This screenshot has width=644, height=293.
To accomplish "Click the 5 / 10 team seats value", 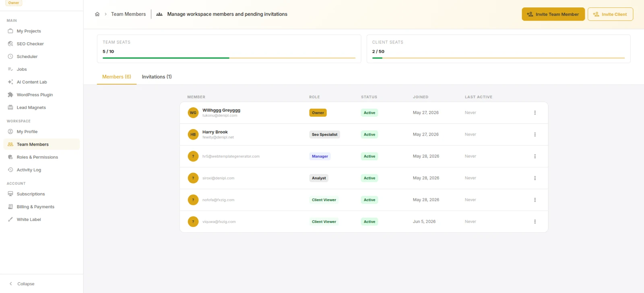I will click(108, 52).
